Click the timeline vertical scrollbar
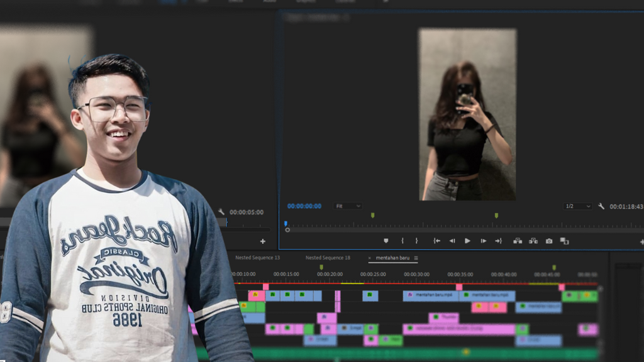The height and width of the screenshot is (362, 644). click(601, 316)
